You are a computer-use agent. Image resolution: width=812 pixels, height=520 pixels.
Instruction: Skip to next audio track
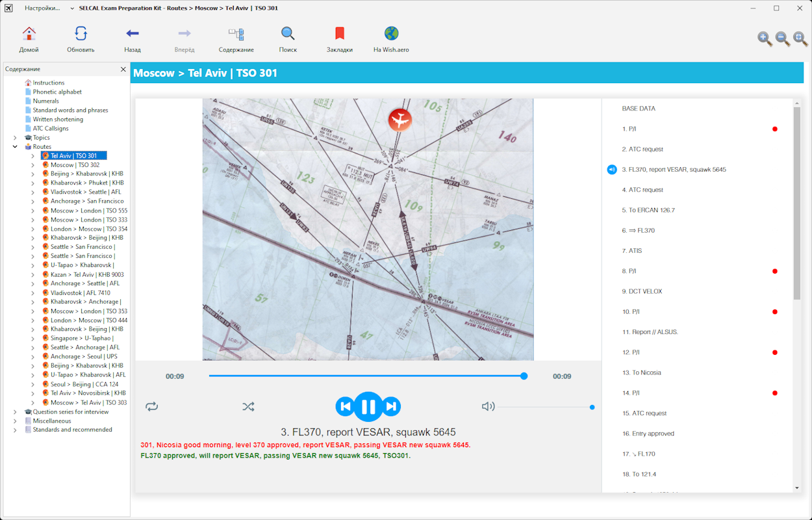click(x=391, y=407)
